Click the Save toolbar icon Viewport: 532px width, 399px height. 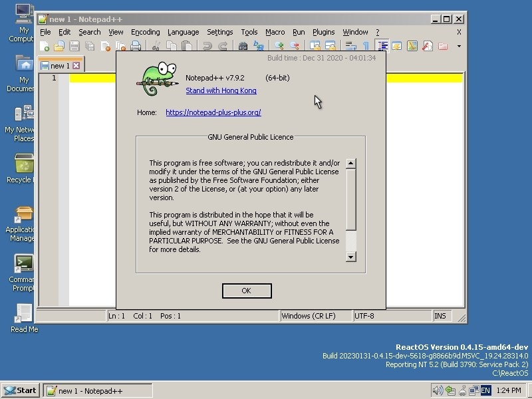click(74, 46)
